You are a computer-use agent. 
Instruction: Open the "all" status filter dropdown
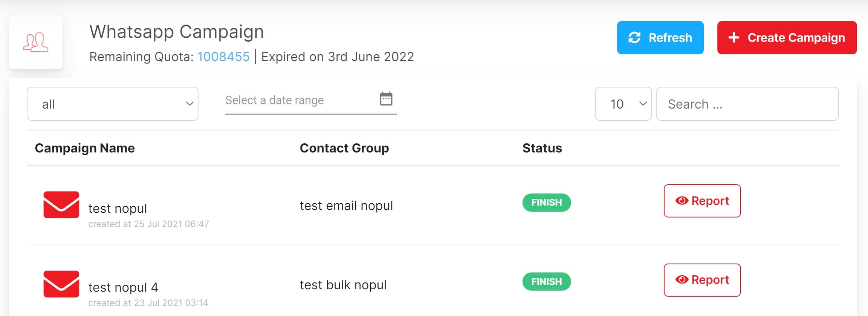112,104
